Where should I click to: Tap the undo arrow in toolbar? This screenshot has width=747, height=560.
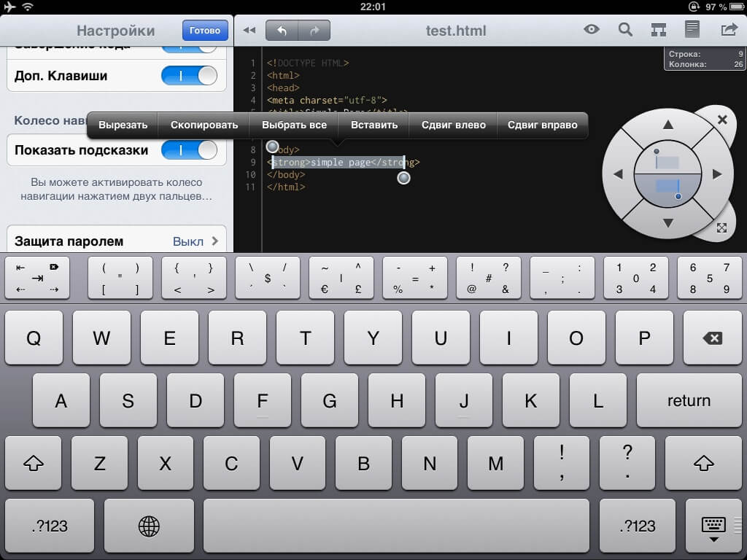click(x=282, y=31)
